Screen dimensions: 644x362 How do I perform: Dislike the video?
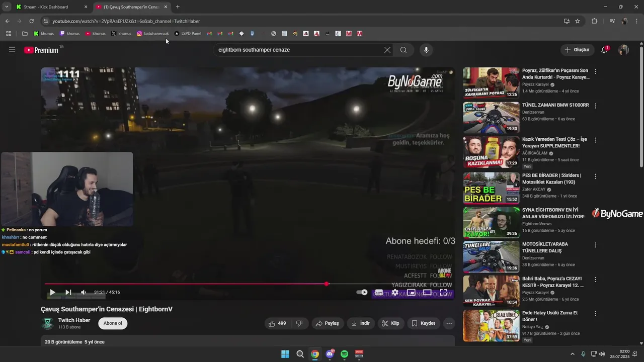point(299,323)
